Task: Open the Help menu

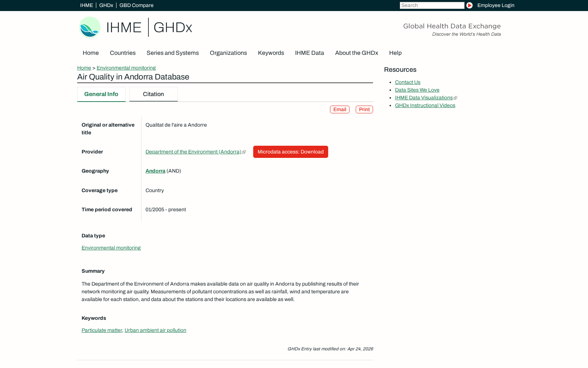Action: point(395,53)
